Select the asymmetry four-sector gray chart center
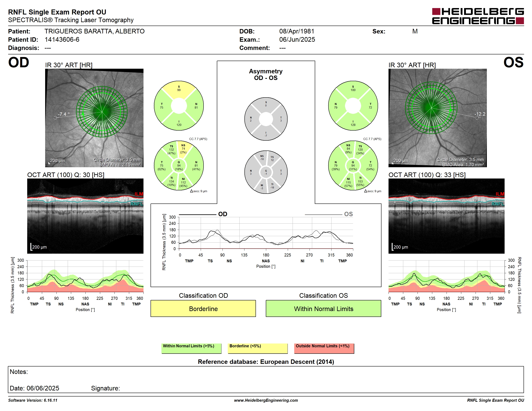 pyautogui.click(x=266, y=119)
